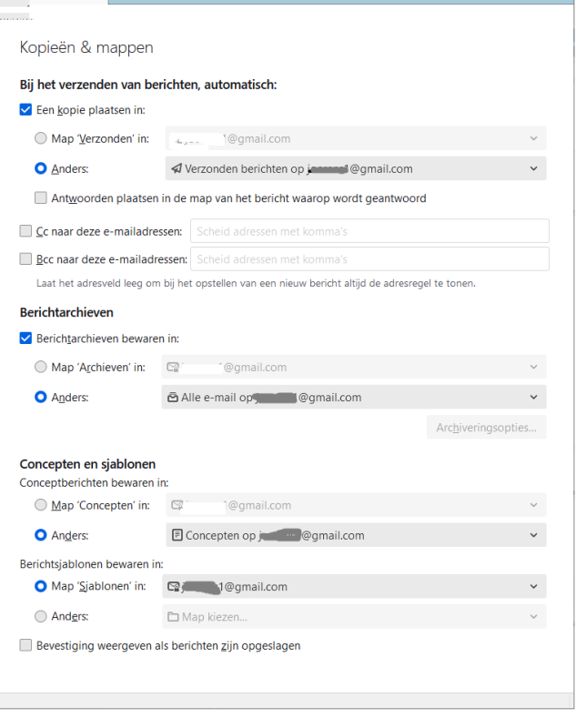Open the 'Verzonden berichten op' folder dropdown
This screenshot has height=728, width=576.
coord(355,168)
